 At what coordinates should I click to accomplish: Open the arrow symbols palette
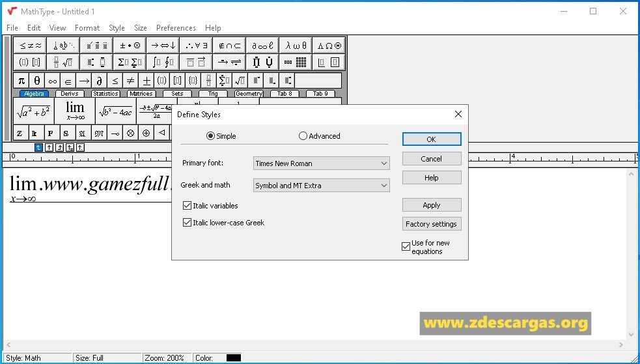pos(163,46)
